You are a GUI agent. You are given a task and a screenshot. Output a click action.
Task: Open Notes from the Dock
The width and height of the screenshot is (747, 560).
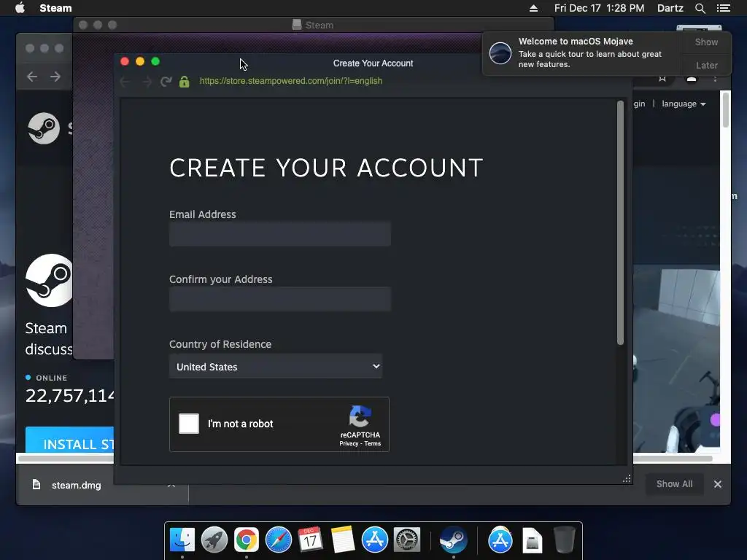(x=343, y=540)
